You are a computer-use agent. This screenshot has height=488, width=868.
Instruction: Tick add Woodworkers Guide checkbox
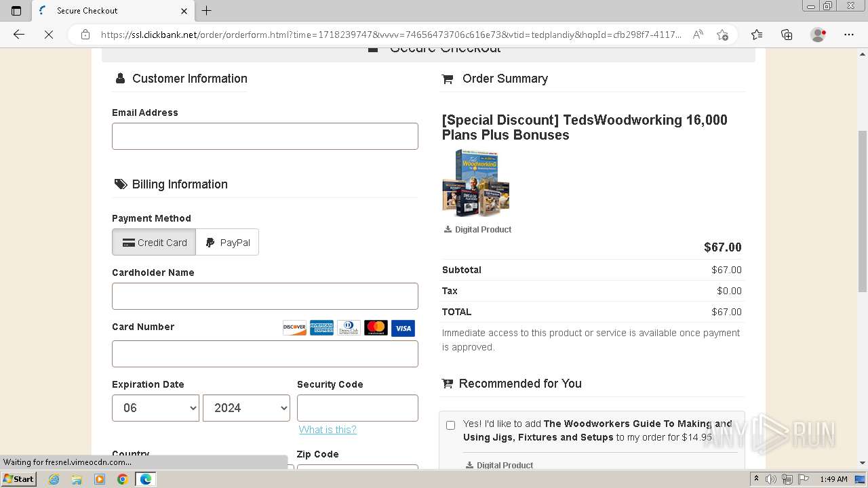(450, 425)
